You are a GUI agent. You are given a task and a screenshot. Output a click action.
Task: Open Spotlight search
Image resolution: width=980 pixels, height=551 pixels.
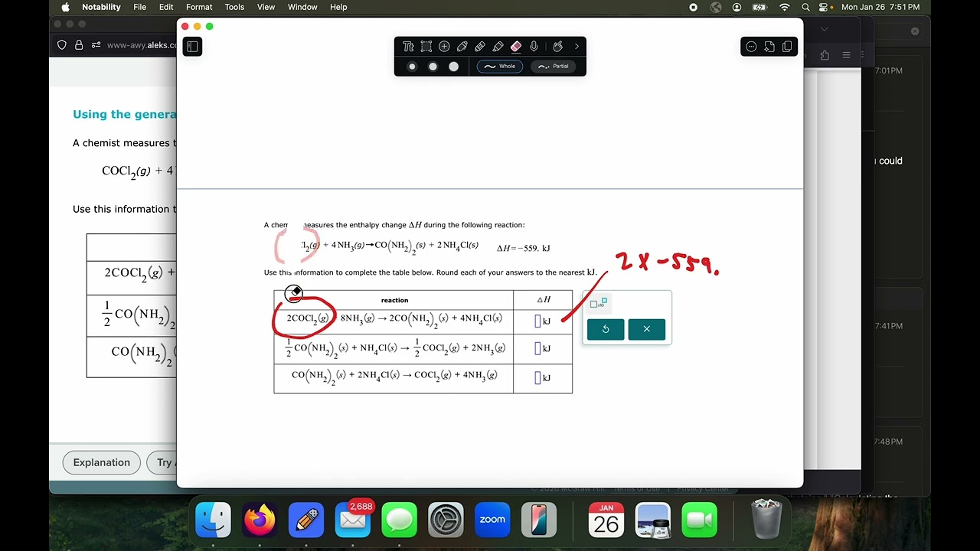pyautogui.click(x=806, y=7)
